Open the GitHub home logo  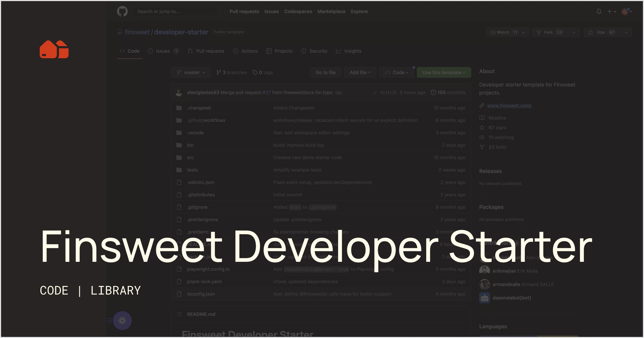coord(122,12)
